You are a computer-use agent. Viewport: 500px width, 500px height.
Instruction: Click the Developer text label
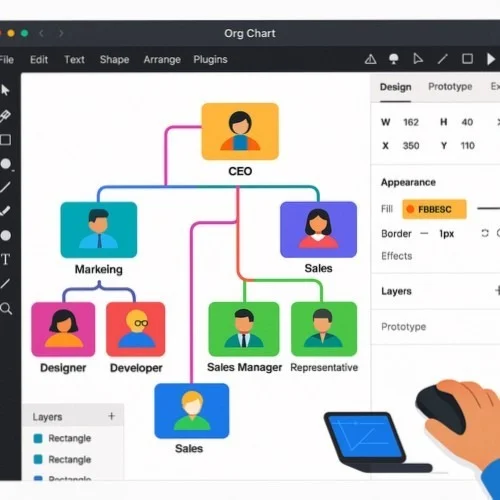pyautogui.click(x=136, y=368)
